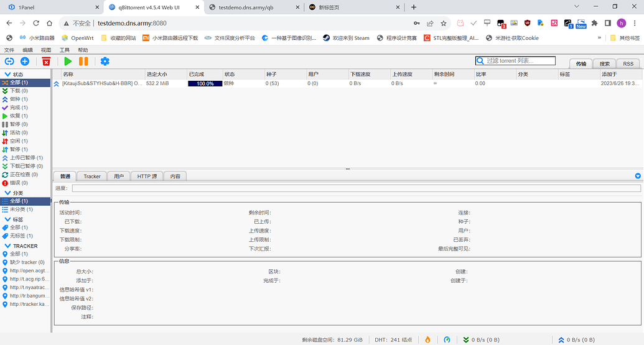Open the OpenWrt bookmark
The width and height of the screenshot is (644, 345).
(78, 38)
